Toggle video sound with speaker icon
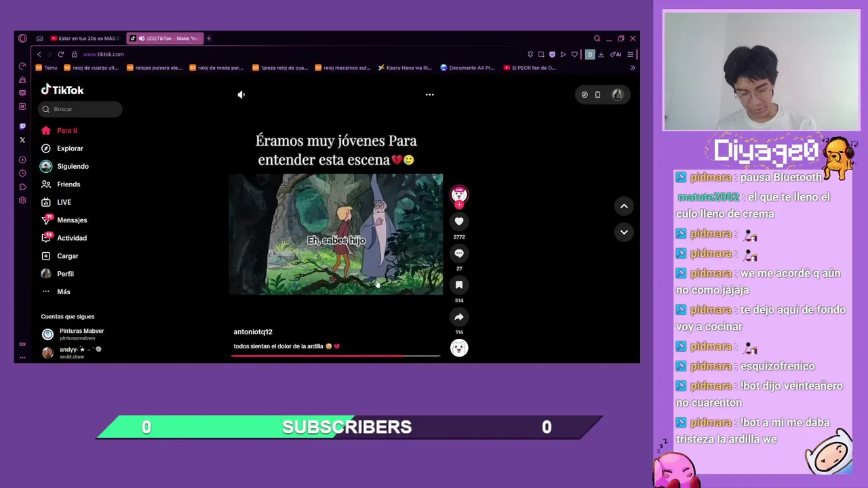The width and height of the screenshot is (868, 488). coord(241,95)
